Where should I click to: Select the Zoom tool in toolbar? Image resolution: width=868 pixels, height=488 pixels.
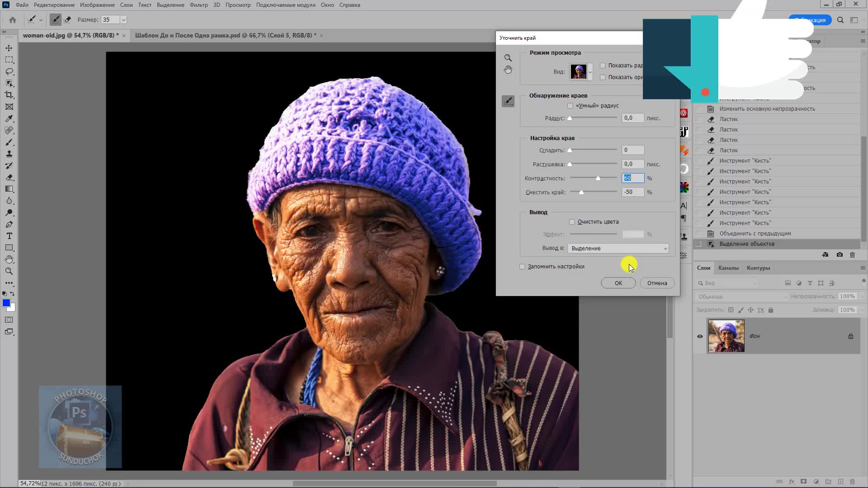coord(9,271)
